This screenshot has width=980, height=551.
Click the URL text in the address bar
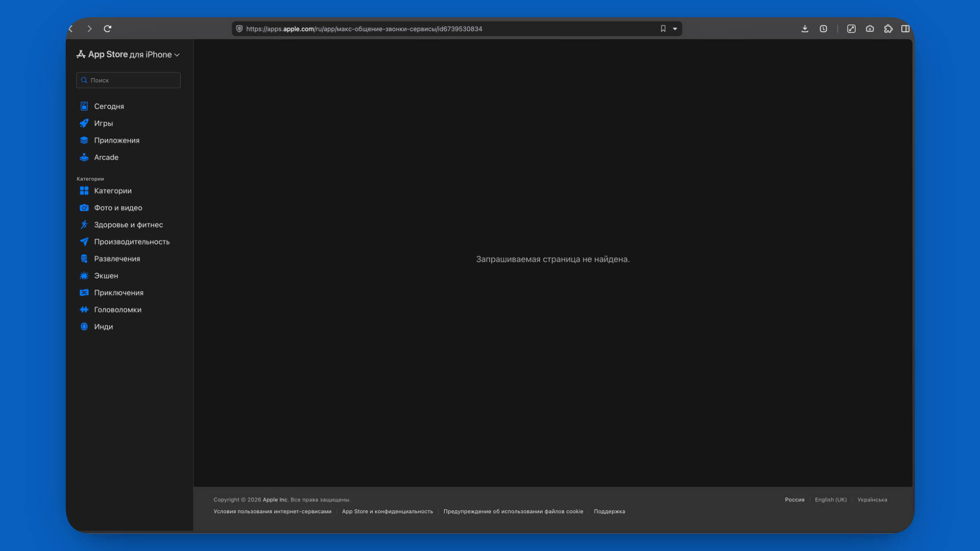pos(364,29)
